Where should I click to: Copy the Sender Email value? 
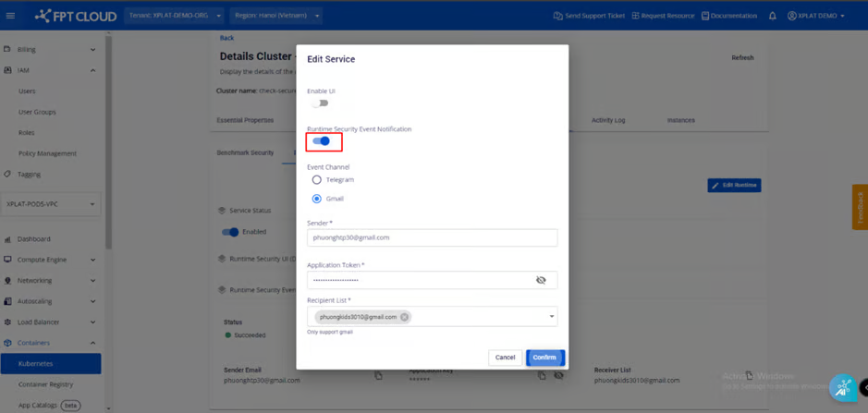click(x=378, y=375)
